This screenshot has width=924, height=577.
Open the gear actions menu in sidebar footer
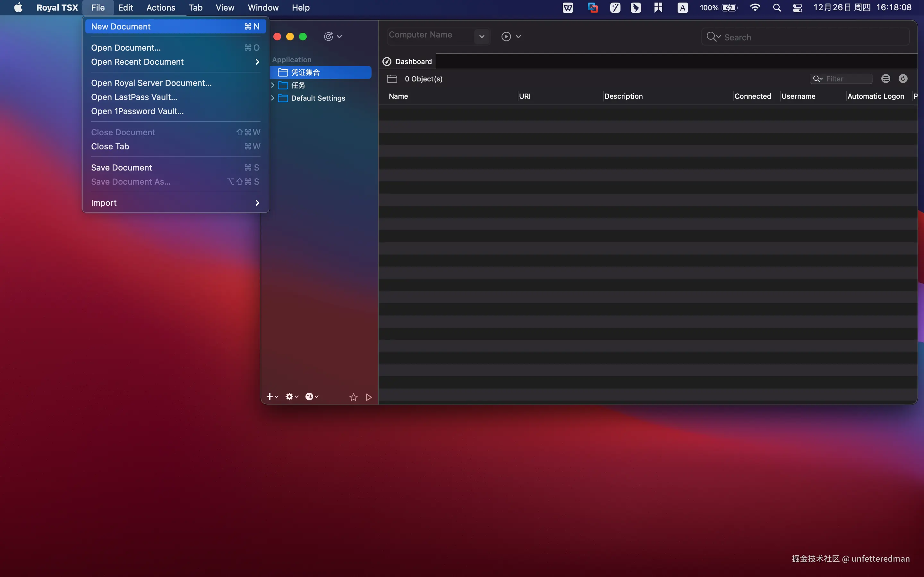coord(290,397)
